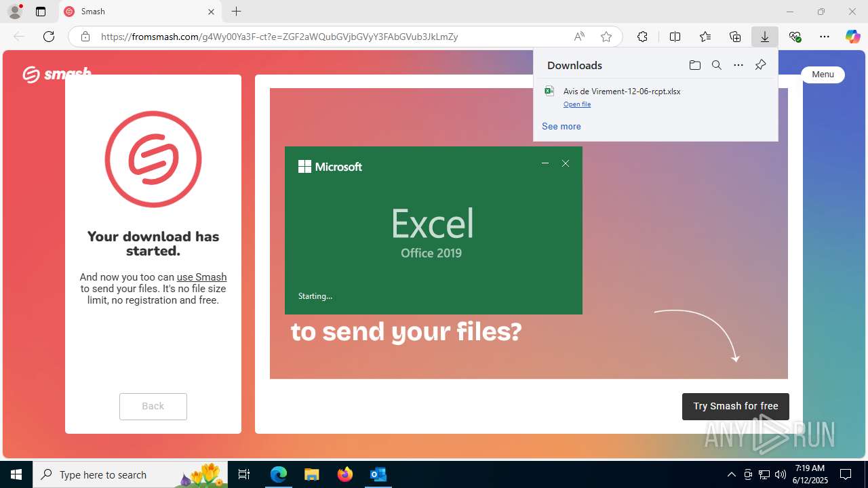The image size is (868, 488).
Task: Follow the 'use Smash' link
Action: point(201,277)
